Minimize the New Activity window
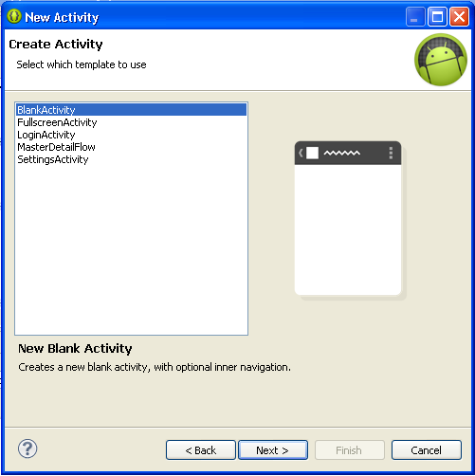 415,17
